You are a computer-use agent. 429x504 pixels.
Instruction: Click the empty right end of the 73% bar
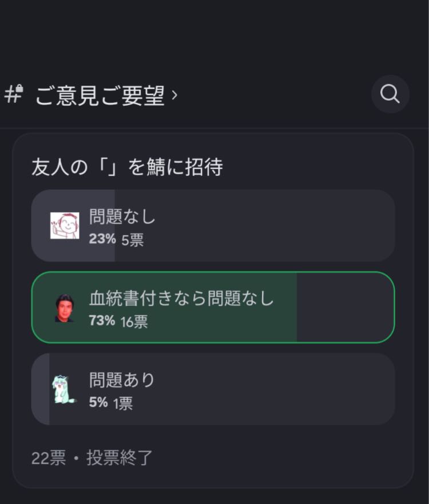[345, 307]
